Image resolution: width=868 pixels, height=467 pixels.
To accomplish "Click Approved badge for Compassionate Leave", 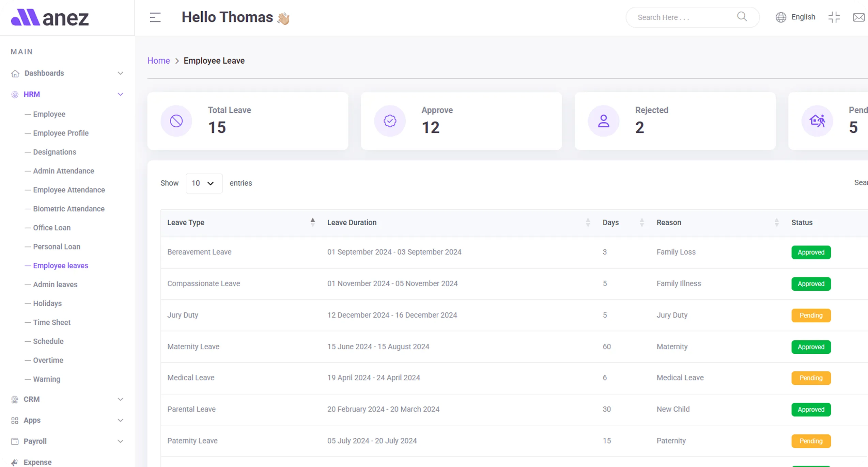I will (811, 284).
